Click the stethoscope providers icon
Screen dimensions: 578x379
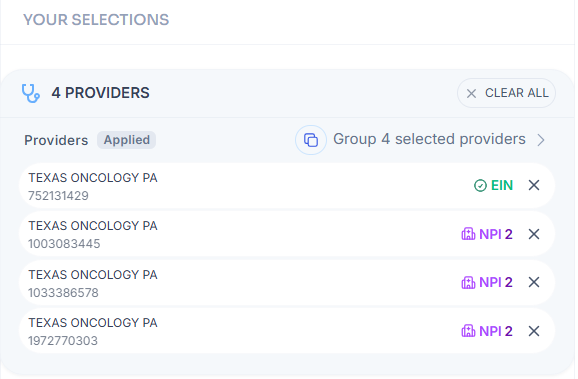point(31,93)
